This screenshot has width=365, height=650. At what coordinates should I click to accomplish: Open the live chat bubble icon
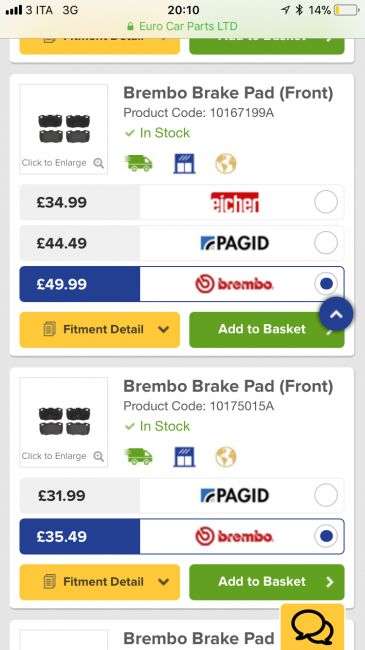pyautogui.click(x=312, y=627)
